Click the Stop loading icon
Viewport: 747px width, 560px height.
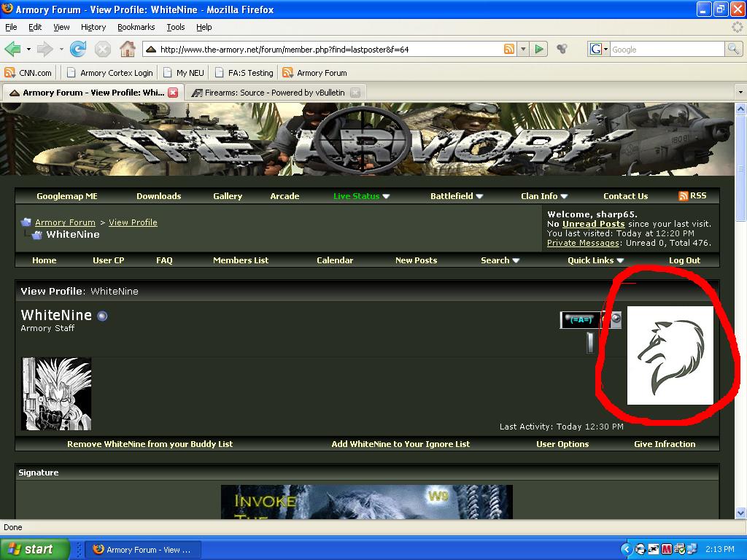102,49
